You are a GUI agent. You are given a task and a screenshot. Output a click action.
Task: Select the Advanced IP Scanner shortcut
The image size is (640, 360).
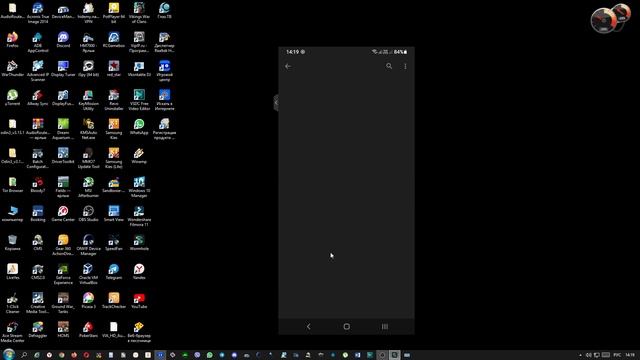point(38,71)
